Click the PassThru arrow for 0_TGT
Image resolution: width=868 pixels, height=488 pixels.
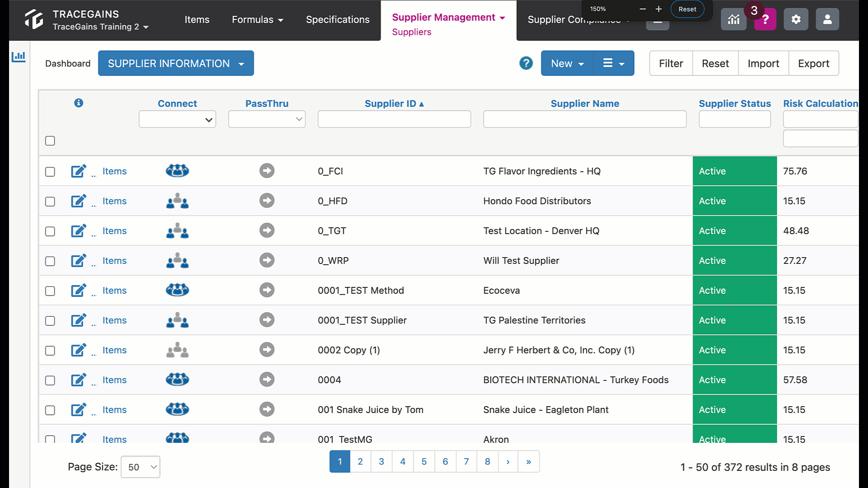pyautogui.click(x=267, y=230)
